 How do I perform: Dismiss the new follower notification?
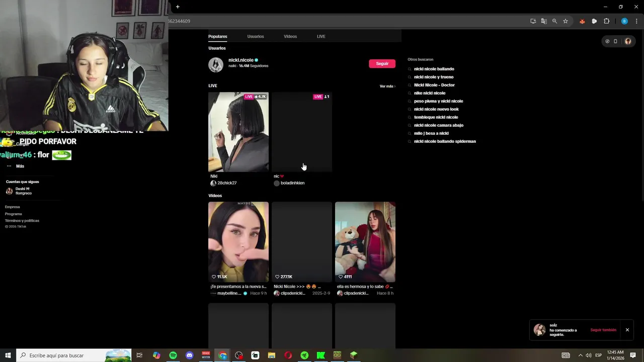pyautogui.click(x=627, y=330)
